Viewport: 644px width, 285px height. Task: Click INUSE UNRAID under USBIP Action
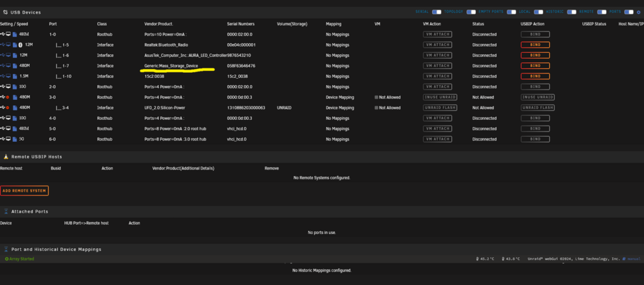538,97
